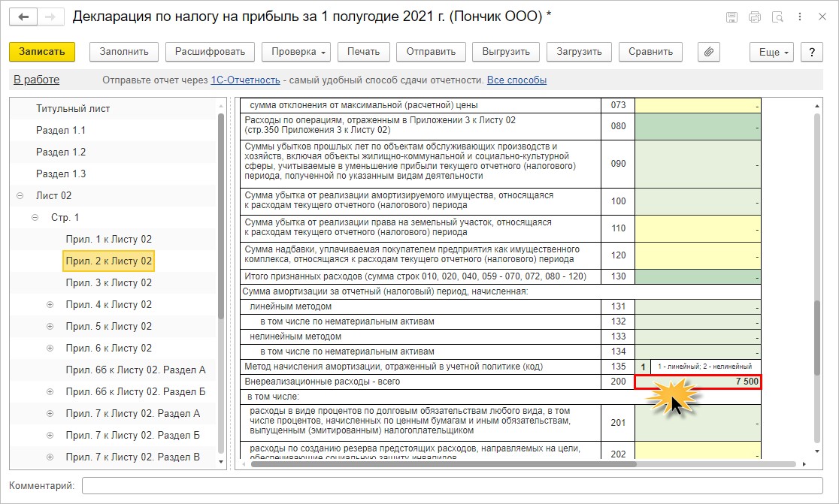839x504 pixels.
Task: Click the text 'Внереализационные расходы - всего'
Action: [x=322, y=382]
